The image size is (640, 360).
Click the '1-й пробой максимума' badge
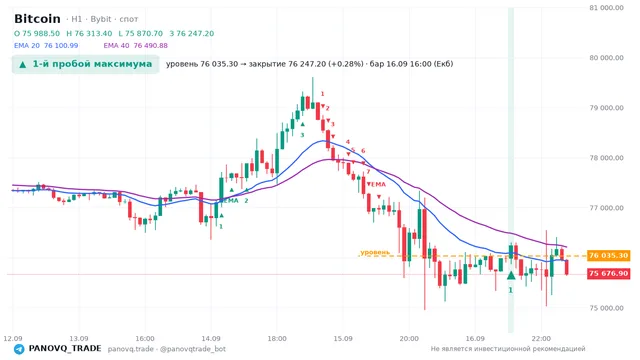tap(85, 64)
